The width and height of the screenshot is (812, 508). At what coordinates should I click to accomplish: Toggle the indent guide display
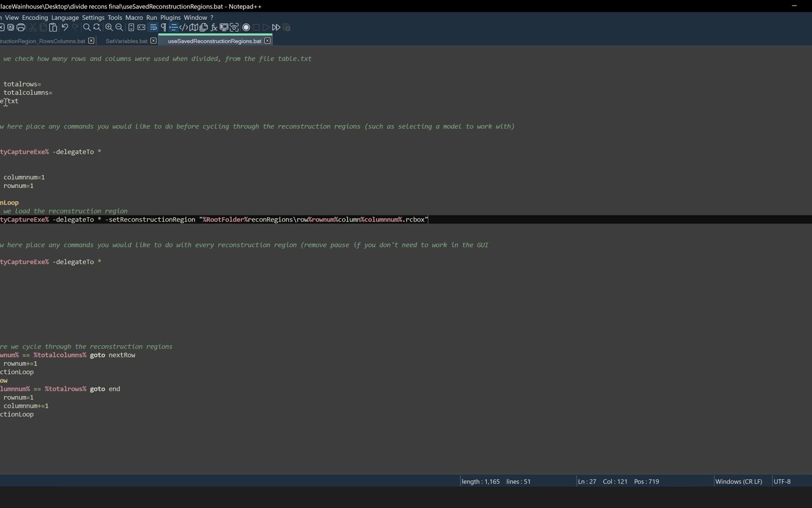point(174,28)
